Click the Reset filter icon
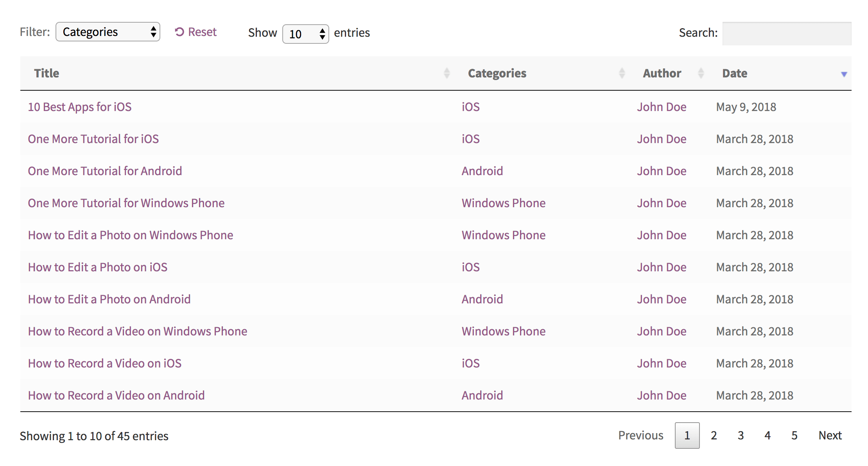Image resolution: width=868 pixels, height=466 pixels. click(x=179, y=32)
